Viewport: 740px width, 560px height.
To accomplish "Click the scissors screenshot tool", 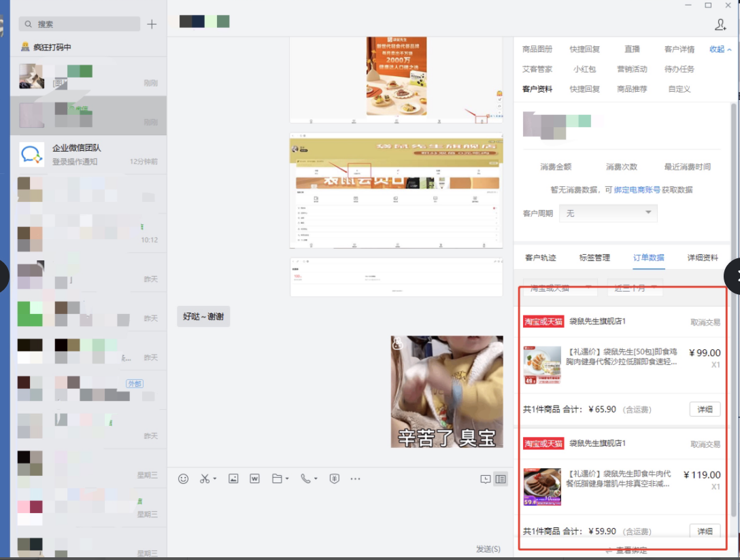I will (205, 478).
